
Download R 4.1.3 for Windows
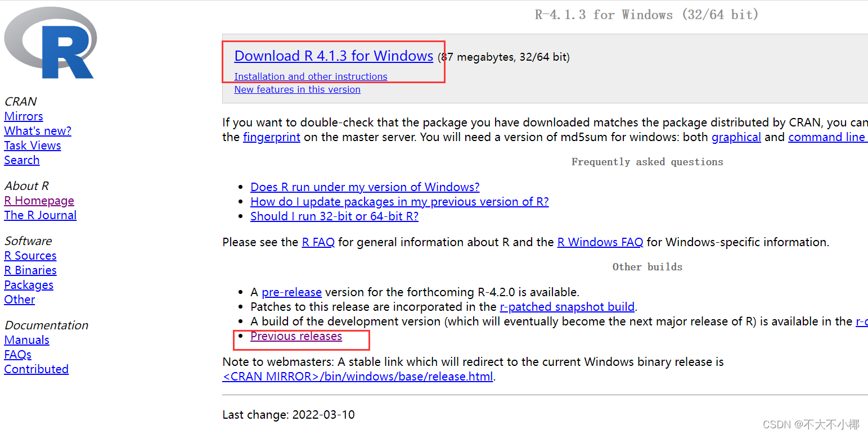point(334,56)
